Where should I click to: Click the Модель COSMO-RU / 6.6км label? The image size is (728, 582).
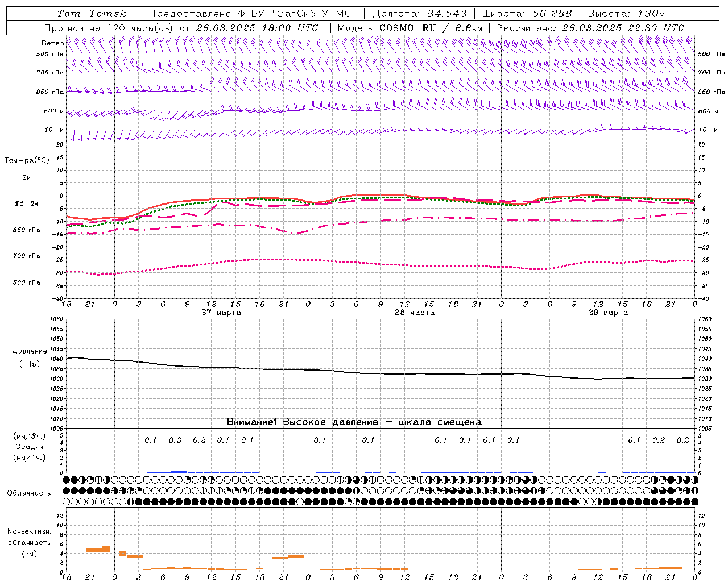click(410, 28)
